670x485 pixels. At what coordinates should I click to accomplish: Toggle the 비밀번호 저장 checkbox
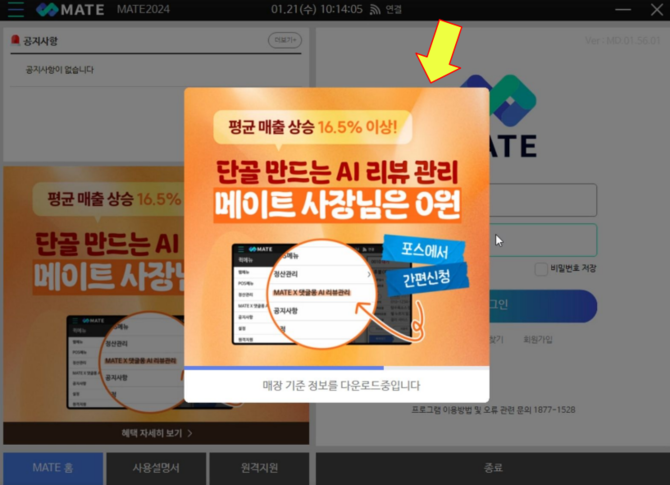click(x=541, y=269)
